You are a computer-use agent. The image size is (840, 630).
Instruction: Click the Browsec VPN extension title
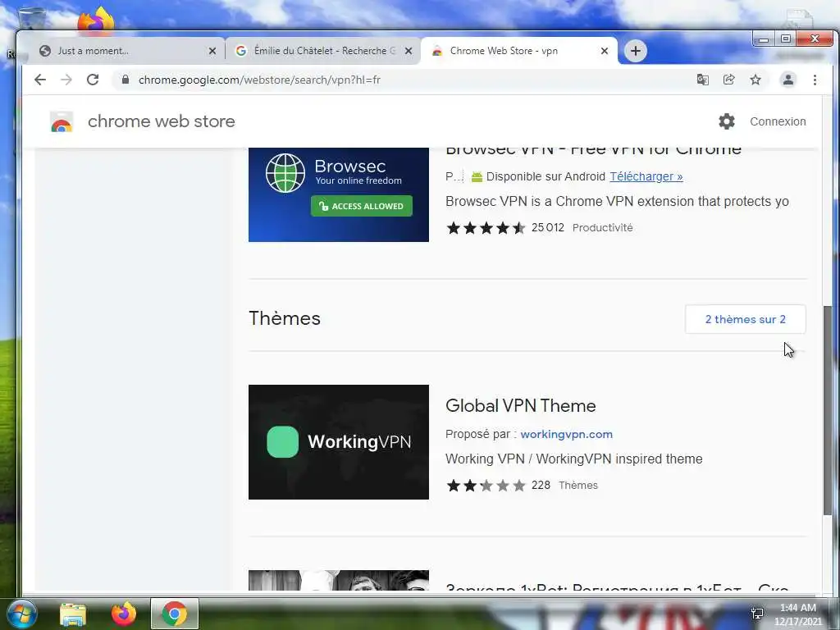pyautogui.click(x=593, y=151)
